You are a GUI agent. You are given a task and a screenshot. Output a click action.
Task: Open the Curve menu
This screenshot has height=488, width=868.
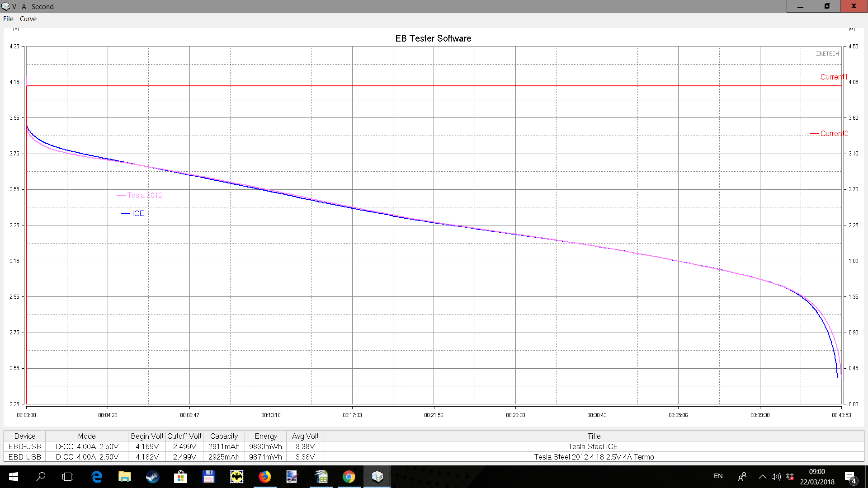click(x=28, y=19)
